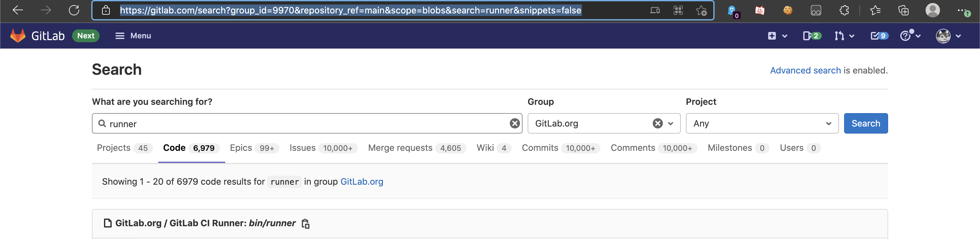Screen dimensions: 980x239
Task: Switch to the Users tab
Action: [x=800, y=148]
